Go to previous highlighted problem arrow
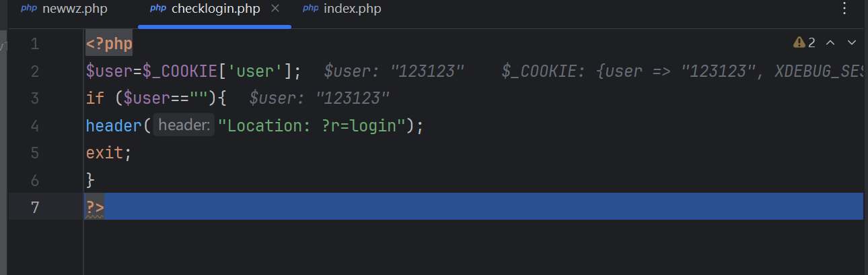The height and width of the screenshot is (275, 868). [830, 43]
